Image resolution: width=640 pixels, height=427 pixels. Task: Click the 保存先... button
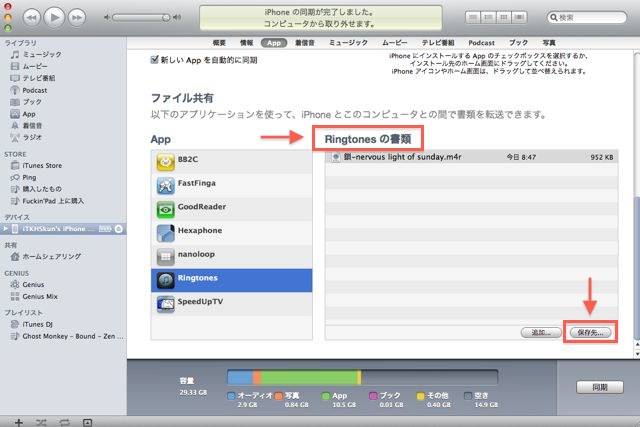[x=591, y=333]
